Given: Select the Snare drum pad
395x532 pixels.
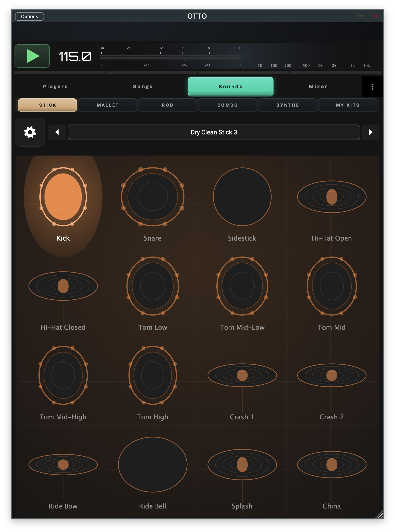Looking at the screenshot, I should (x=153, y=197).
